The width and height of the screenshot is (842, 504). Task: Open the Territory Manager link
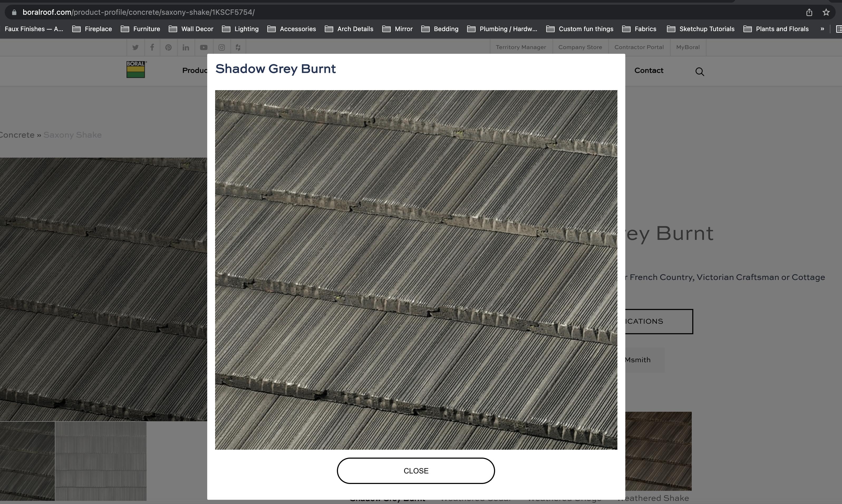pyautogui.click(x=521, y=47)
